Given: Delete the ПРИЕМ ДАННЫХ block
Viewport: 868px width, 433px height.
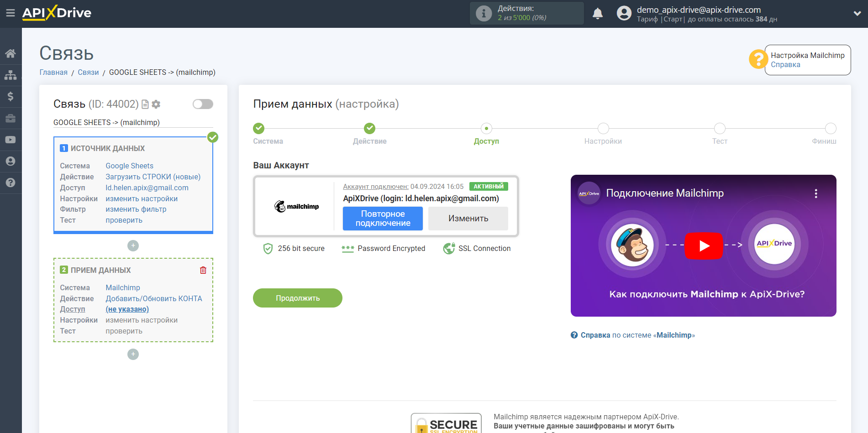Looking at the screenshot, I should pyautogui.click(x=203, y=270).
